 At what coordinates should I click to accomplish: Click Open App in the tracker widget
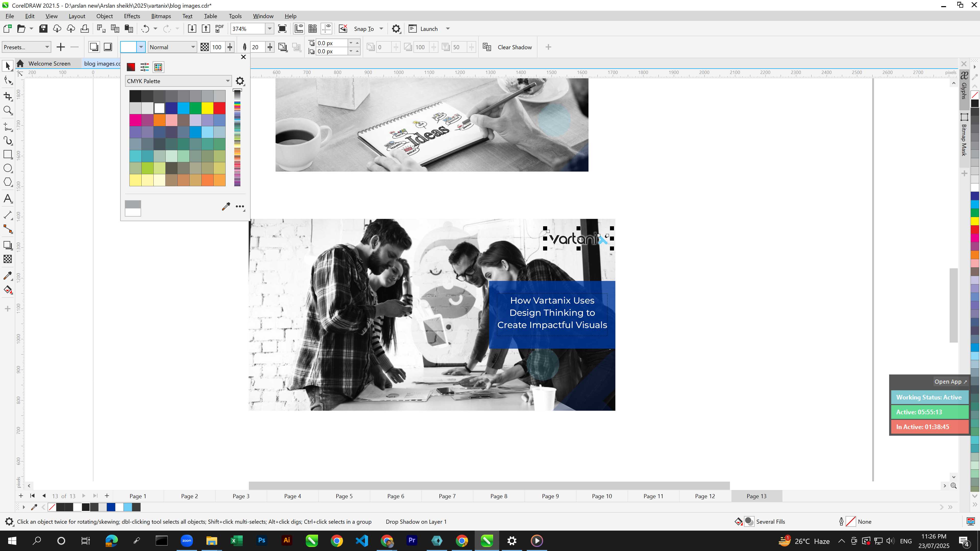[x=950, y=381]
